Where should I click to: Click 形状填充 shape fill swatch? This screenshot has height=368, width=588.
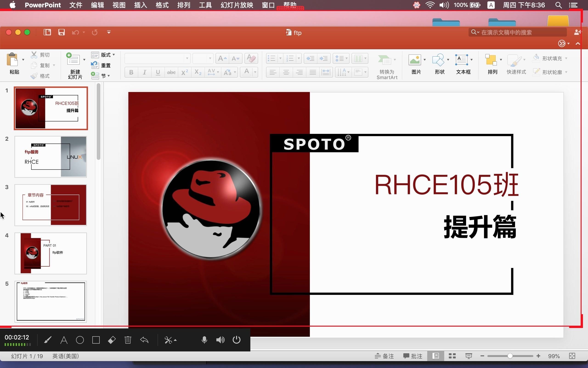coord(536,58)
